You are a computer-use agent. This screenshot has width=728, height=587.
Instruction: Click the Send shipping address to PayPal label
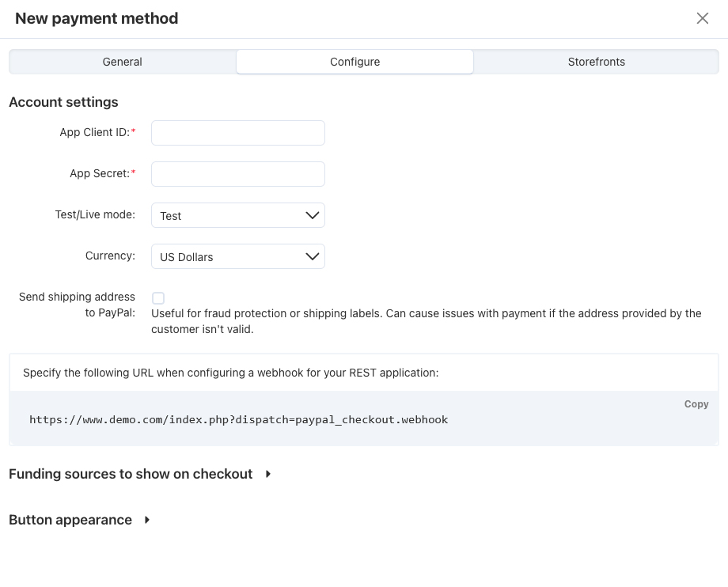pos(77,305)
